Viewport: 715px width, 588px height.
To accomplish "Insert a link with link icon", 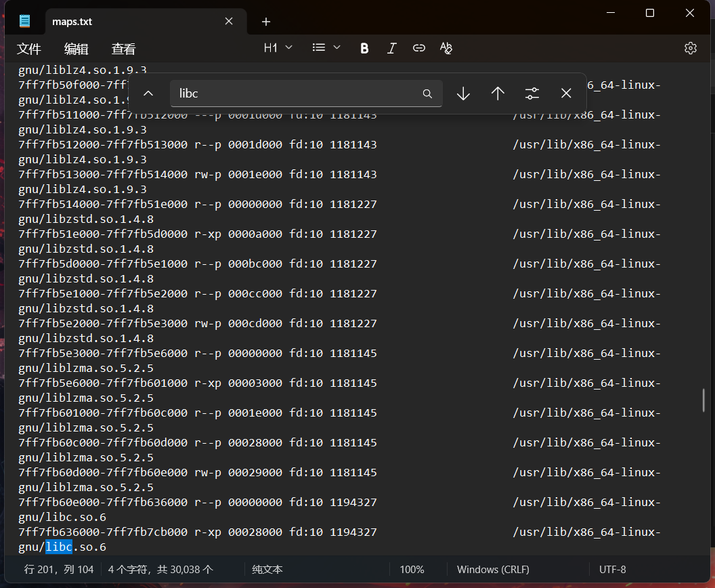I will tap(418, 48).
